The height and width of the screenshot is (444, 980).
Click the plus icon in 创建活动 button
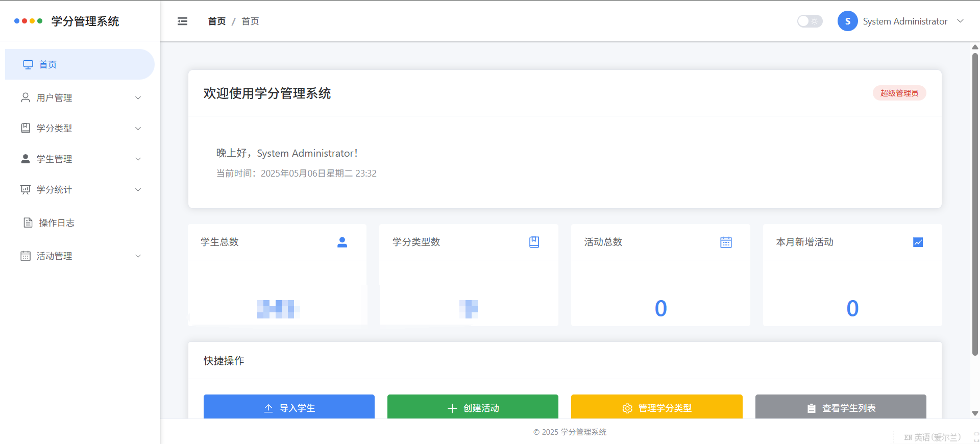coord(452,408)
